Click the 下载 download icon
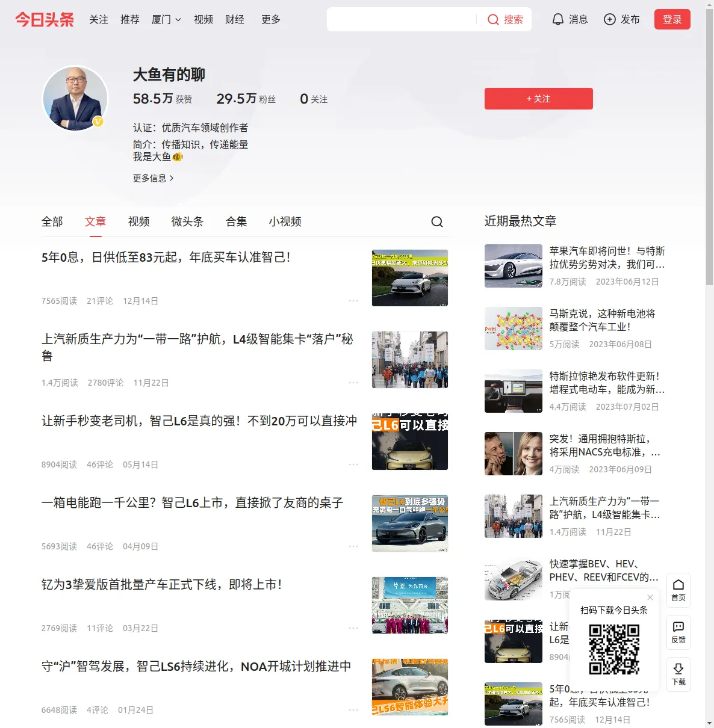The height and width of the screenshot is (728, 714). (678, 669)
